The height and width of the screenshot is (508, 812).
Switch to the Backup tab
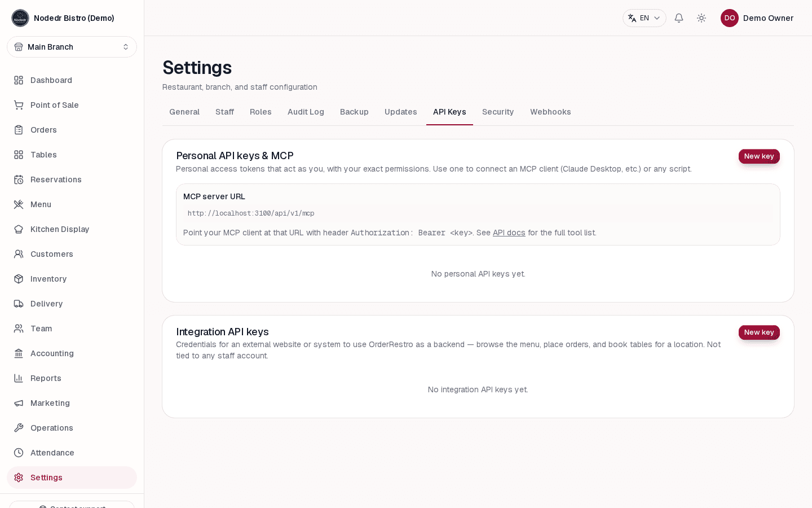click(354, 112)
